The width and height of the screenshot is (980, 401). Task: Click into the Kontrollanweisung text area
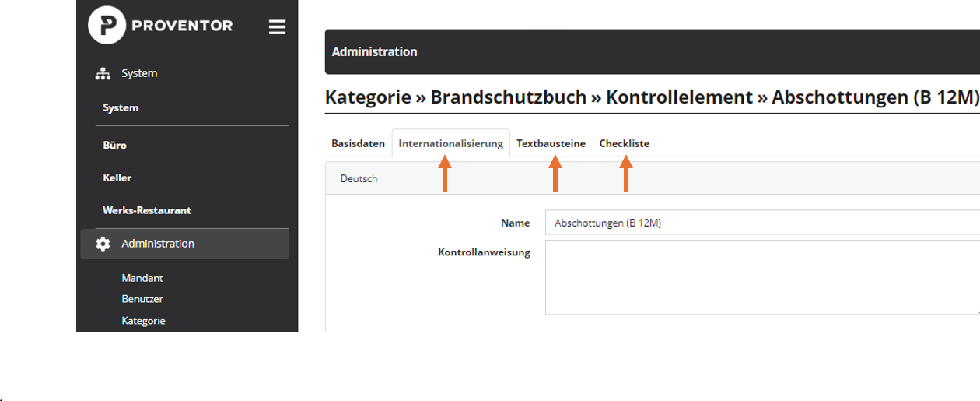tap(762, 277)
